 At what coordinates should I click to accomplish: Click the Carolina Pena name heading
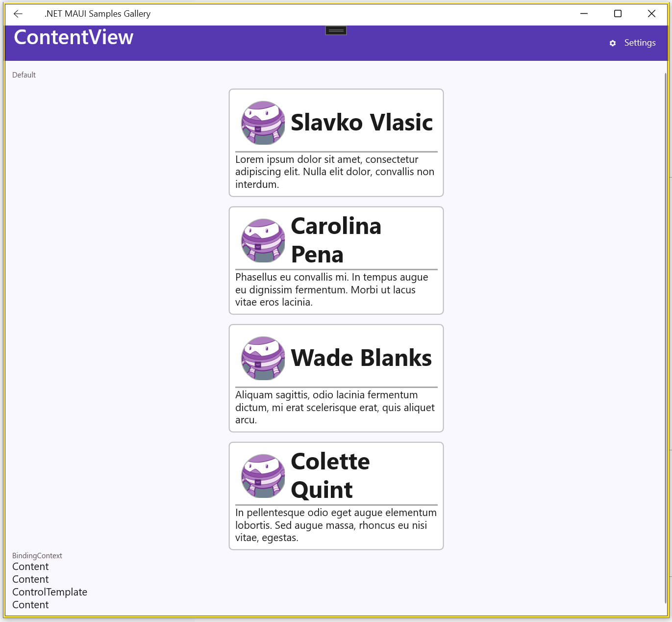click(336, 240)
